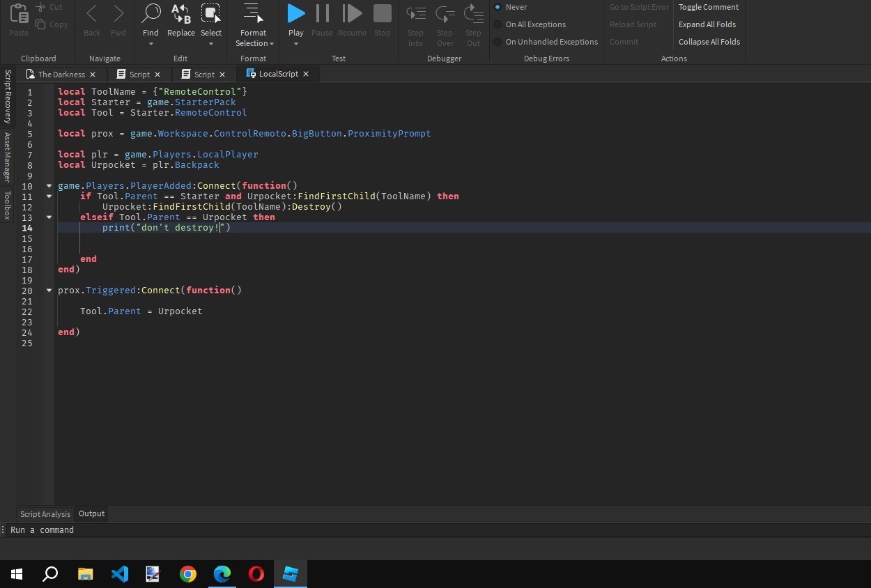Open the Play button dropdown arrow
The width and height of the screenshot is (871, 588).
point(295,43)
